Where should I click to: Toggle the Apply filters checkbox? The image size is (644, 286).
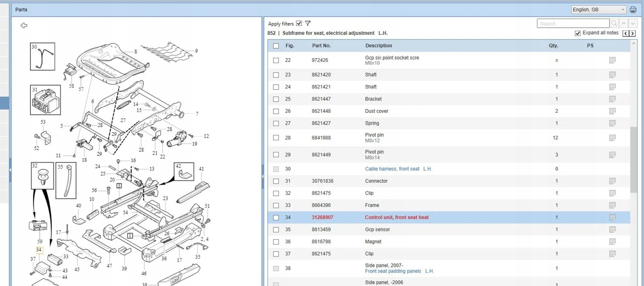pos(299,23)
